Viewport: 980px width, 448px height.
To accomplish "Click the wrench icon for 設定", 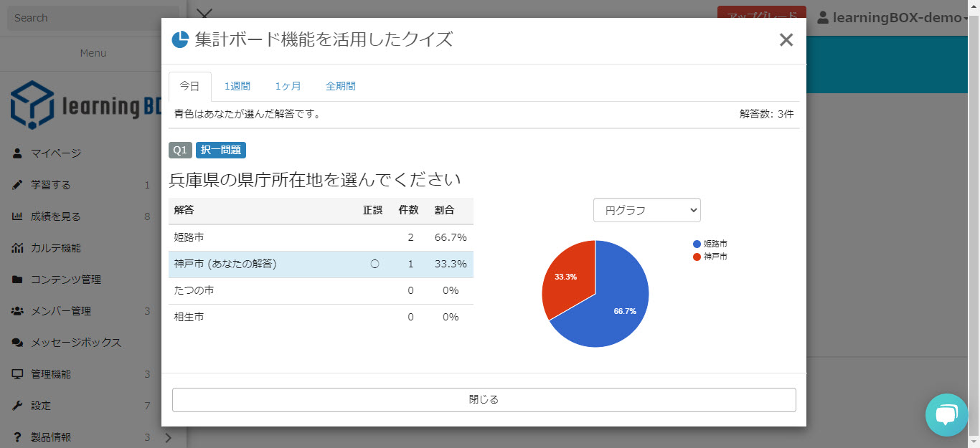I will 17,406.
